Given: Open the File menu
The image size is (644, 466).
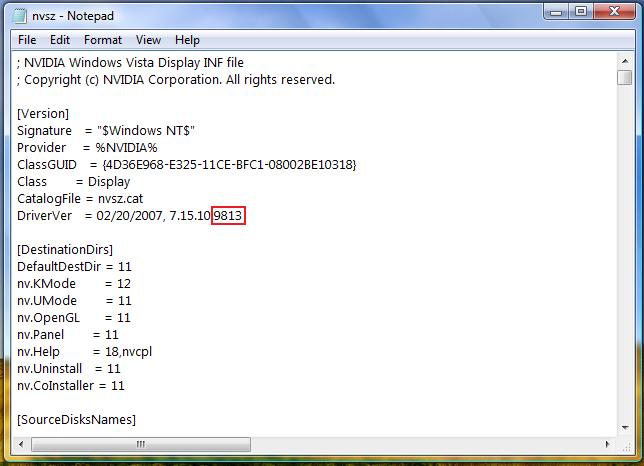Looking at the screenshot, I should tap(27, 40).
